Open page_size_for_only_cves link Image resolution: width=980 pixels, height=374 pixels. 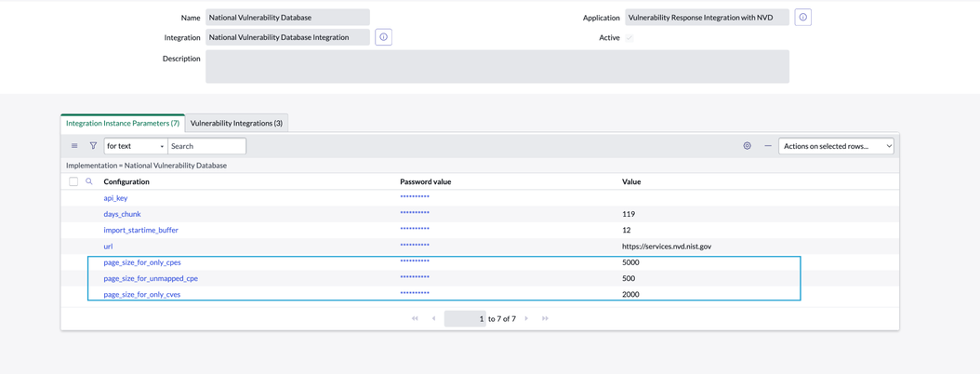pyautogui.click(x=142, y=295)
